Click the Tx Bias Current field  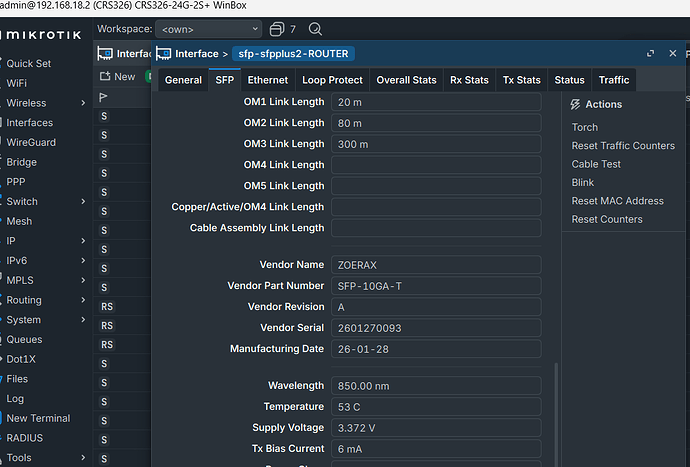click(436, 449)
